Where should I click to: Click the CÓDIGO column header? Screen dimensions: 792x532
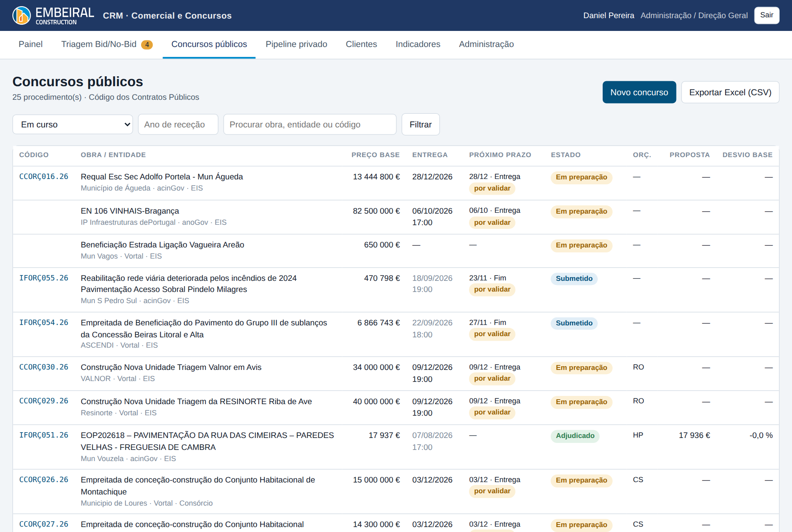click(x=34, y=155)
